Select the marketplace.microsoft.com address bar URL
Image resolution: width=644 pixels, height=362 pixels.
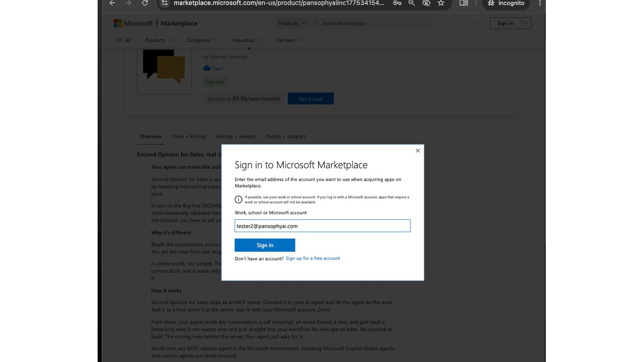(x=279, y=3)
